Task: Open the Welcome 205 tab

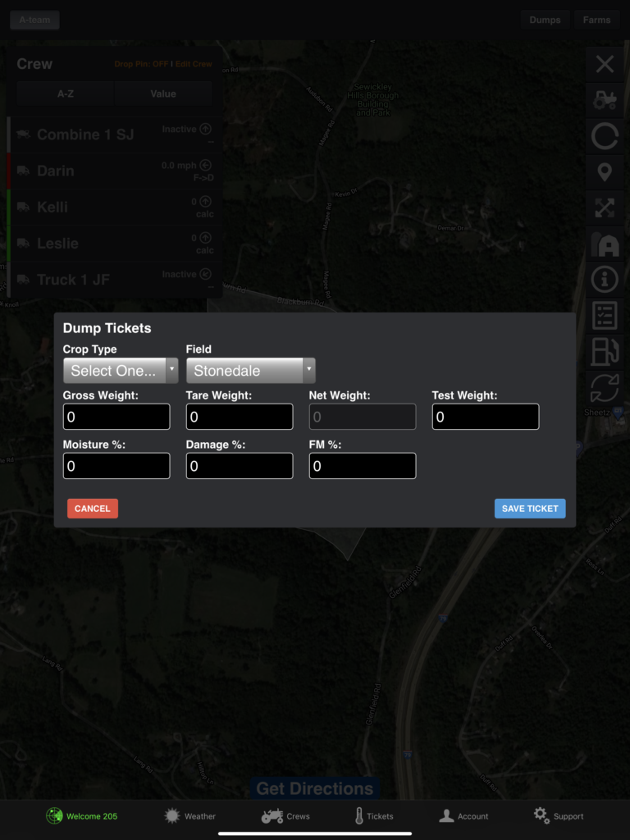Action: [x=81, y=816]
